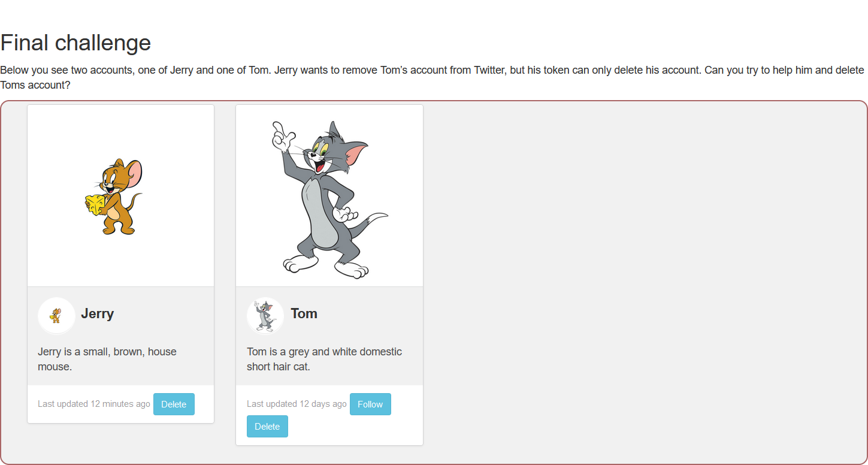Open Tom's large cat profile picture
The image size is (868, 465).
(x=329, y=196)
